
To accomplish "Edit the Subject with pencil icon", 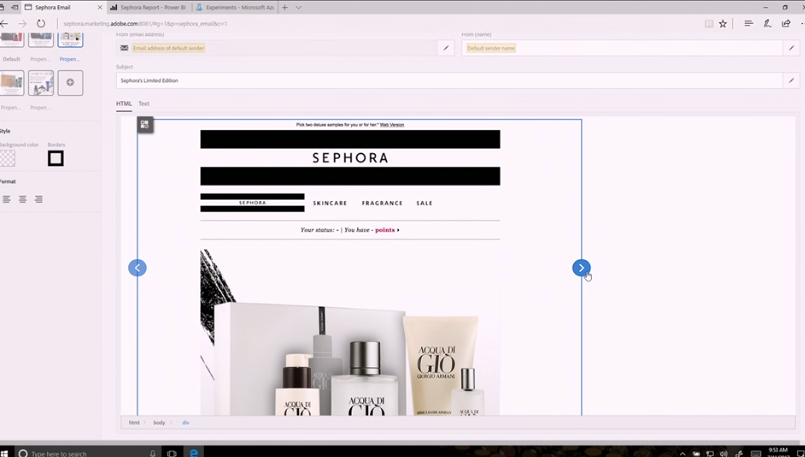I will [791, 80].
